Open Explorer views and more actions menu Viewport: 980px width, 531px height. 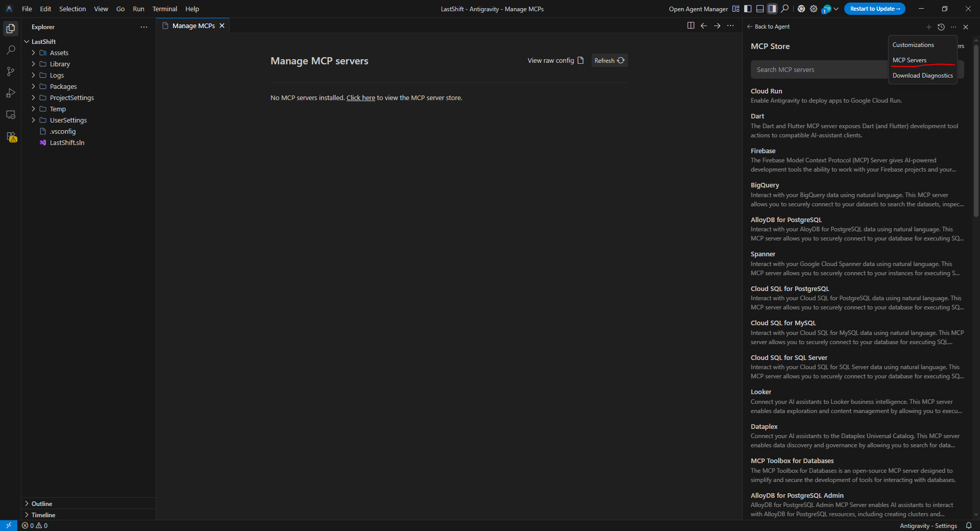[144, 27]
